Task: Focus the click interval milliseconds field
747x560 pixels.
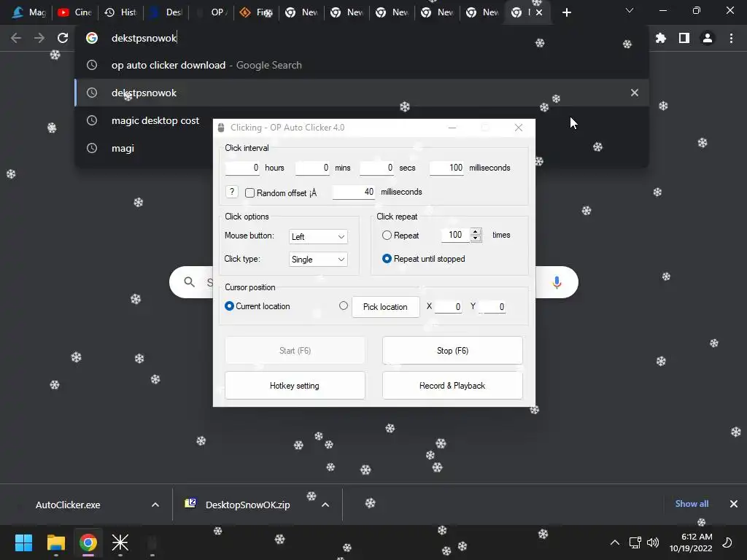Action: pos(447,168)
